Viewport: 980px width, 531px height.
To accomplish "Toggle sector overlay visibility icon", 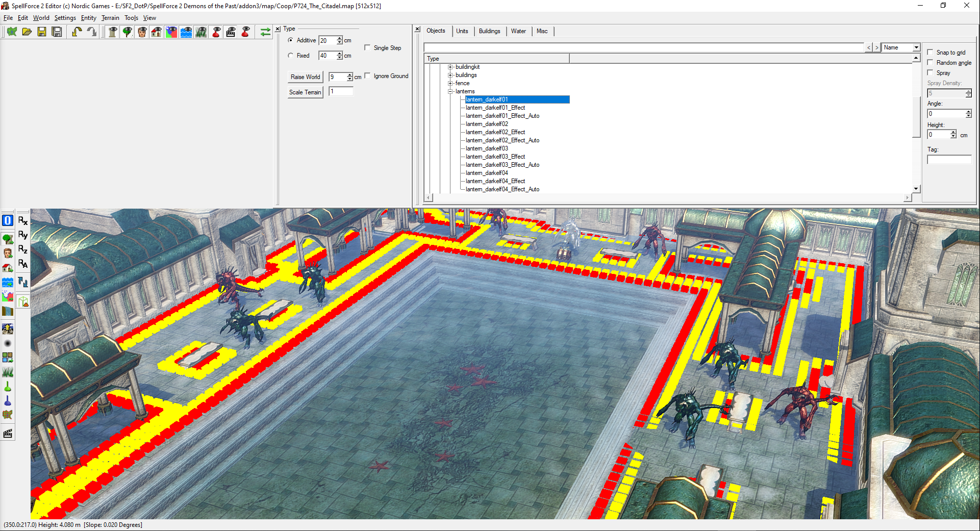I will point(171,32).
